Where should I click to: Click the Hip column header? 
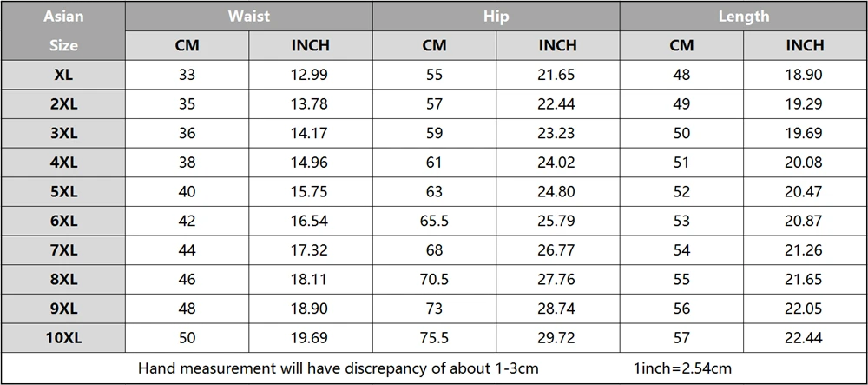(x=496, y=16)
